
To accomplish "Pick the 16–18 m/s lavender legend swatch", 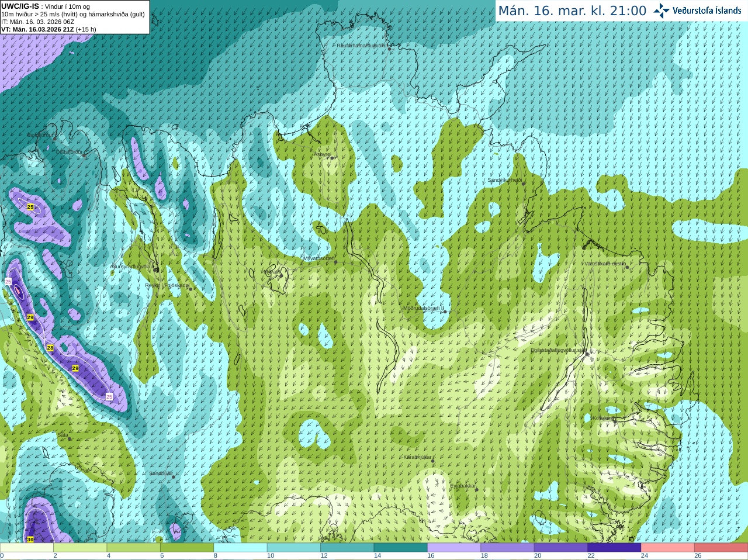I will click(x=454, y=548).
